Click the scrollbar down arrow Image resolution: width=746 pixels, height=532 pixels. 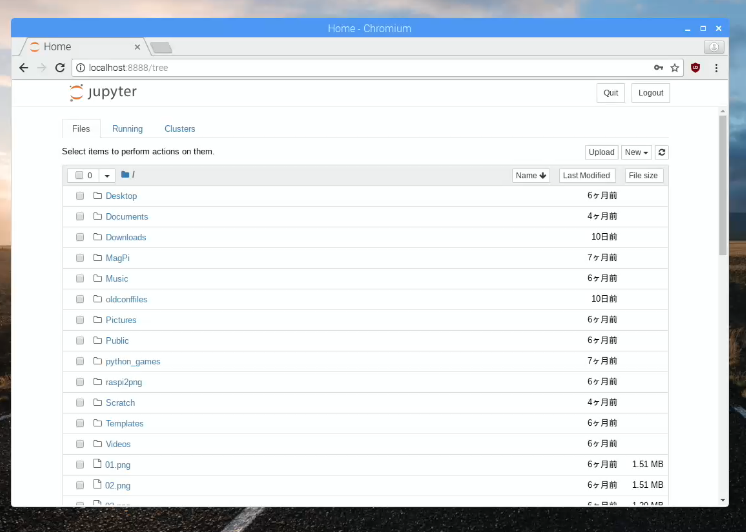point(723,500)
